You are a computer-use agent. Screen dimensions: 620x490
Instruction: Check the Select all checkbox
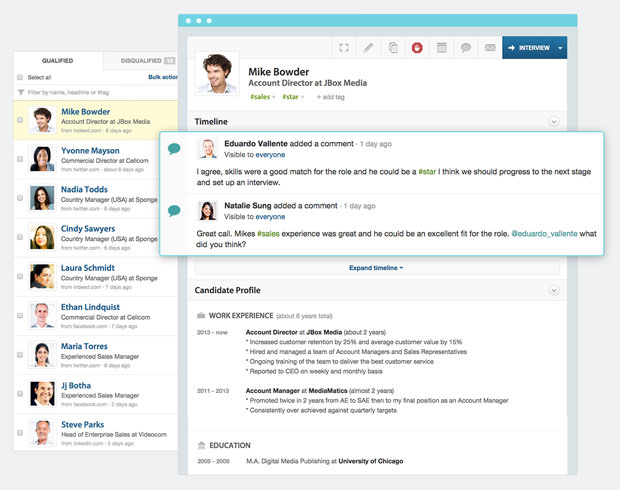coord(21,77)
